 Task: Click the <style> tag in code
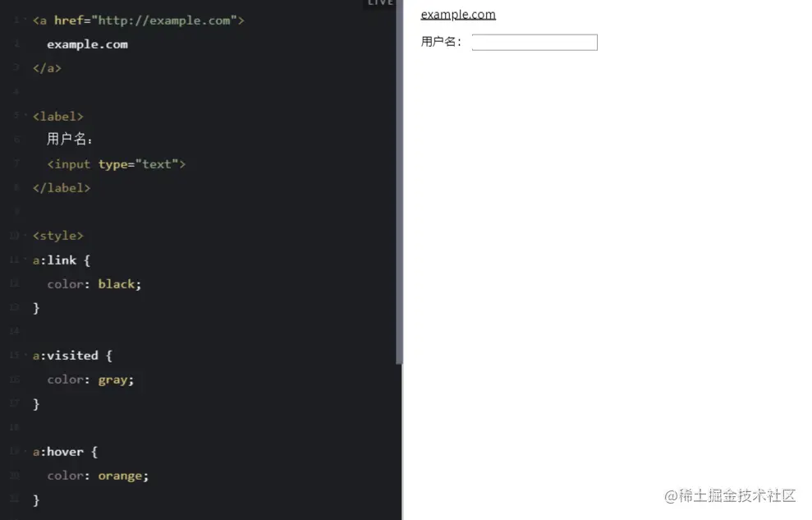pos(58,236)
